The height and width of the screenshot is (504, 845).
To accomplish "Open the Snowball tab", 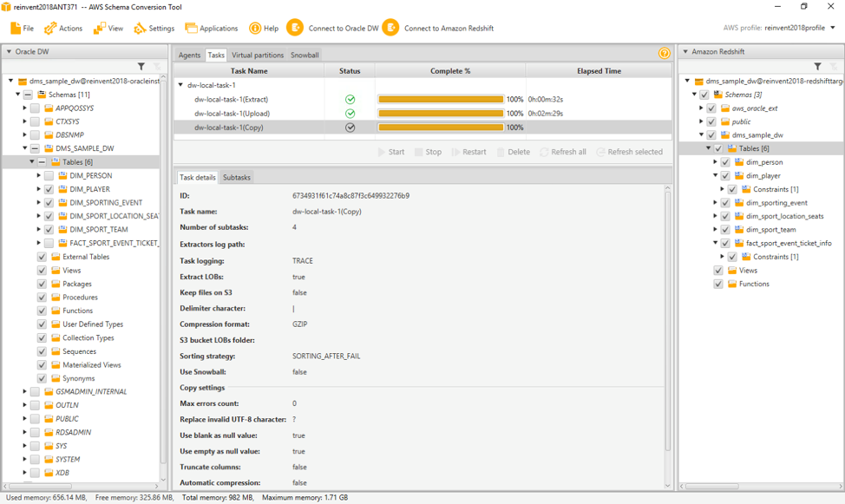I will pos(305,55).
